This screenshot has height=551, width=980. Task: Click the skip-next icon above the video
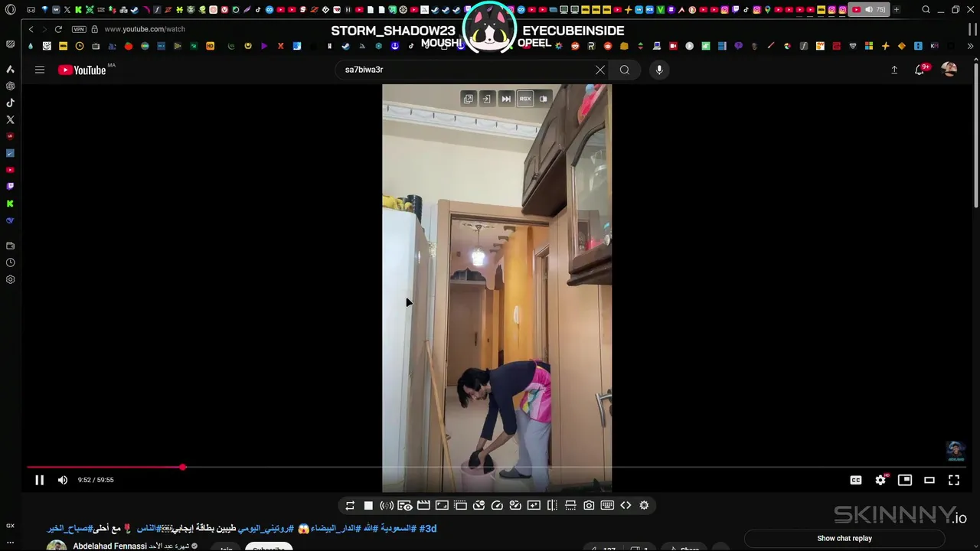pos(506,99)
